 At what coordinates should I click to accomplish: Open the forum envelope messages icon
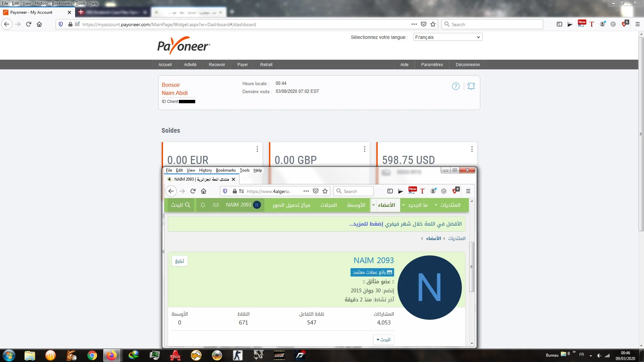tap(216, 205)
